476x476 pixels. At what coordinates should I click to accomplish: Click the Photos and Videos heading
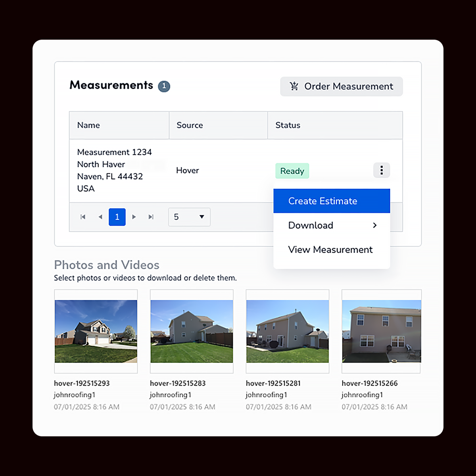(x=107, y=265)
